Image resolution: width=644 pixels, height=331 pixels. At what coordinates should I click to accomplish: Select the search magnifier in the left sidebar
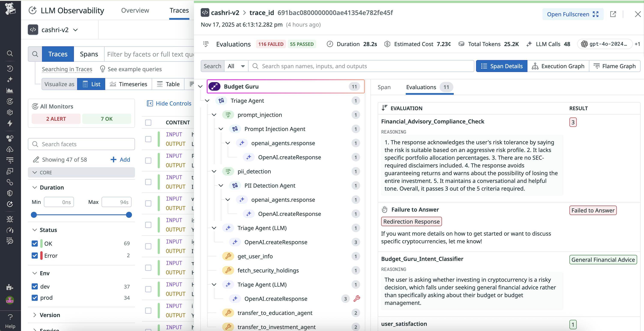pyautogui.click(x=10, y=53)
